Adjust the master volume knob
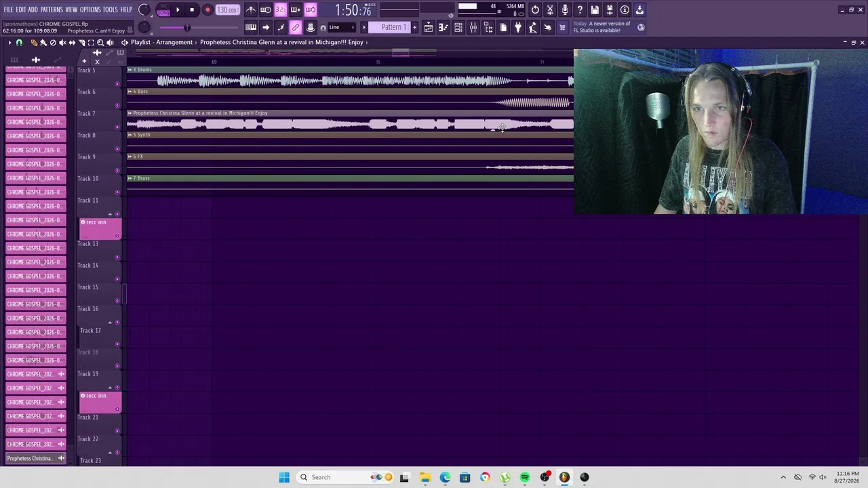 (144, 9)
